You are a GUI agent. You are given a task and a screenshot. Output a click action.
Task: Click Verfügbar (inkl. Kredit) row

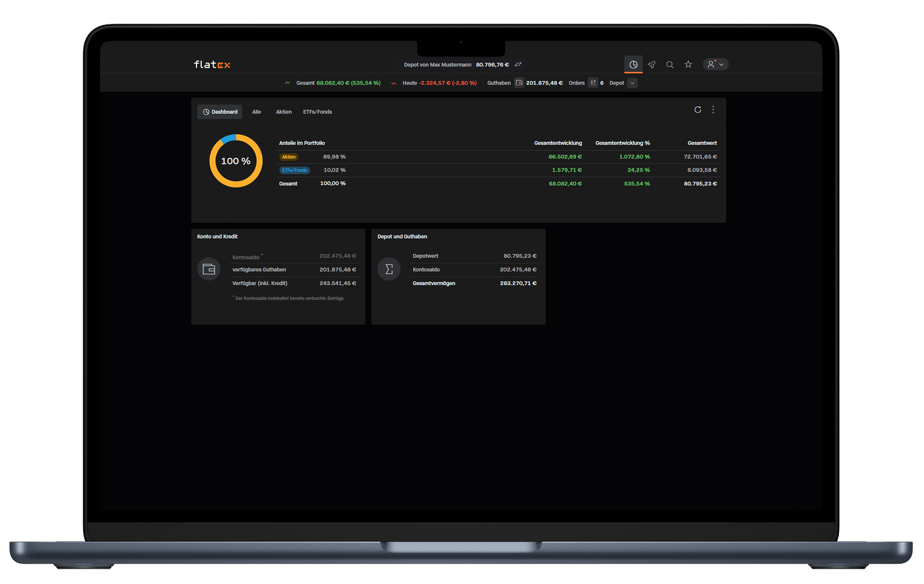[x=294, y=283]
